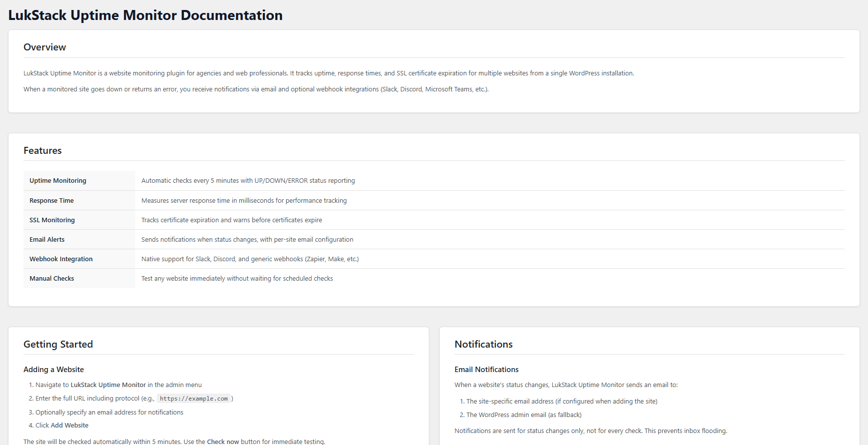Click the https://example.com code snippet
The height and width of the screenshot is (445, 868).
tap(194, 399)
